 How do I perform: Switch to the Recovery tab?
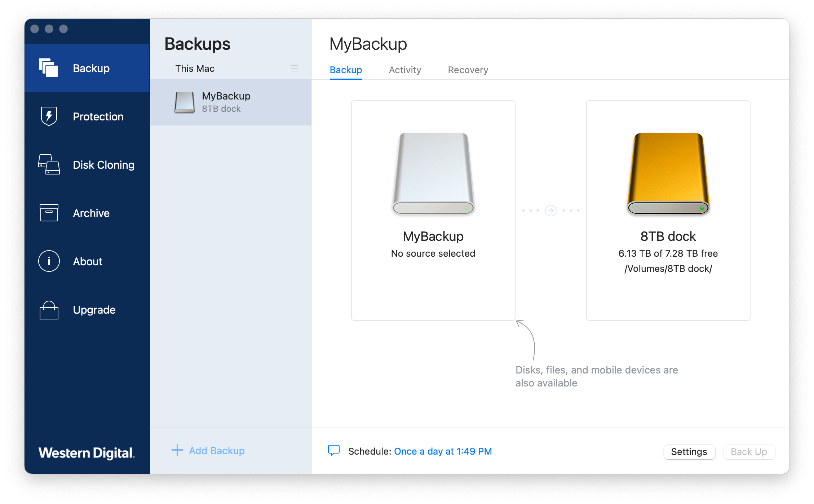click(468, 70)
